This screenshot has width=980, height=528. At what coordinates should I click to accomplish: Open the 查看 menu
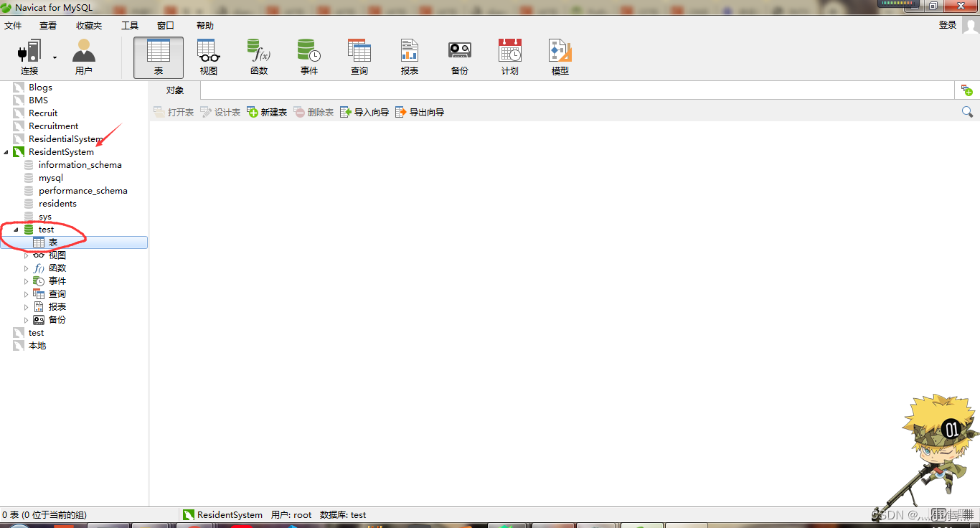(x=48, y=25)
